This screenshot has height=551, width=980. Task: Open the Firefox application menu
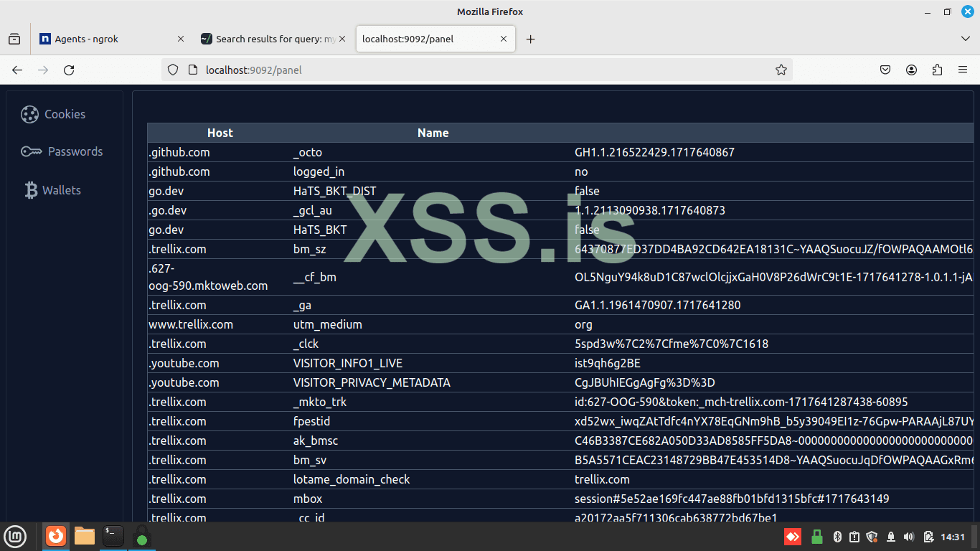click(x=963, y=70)
